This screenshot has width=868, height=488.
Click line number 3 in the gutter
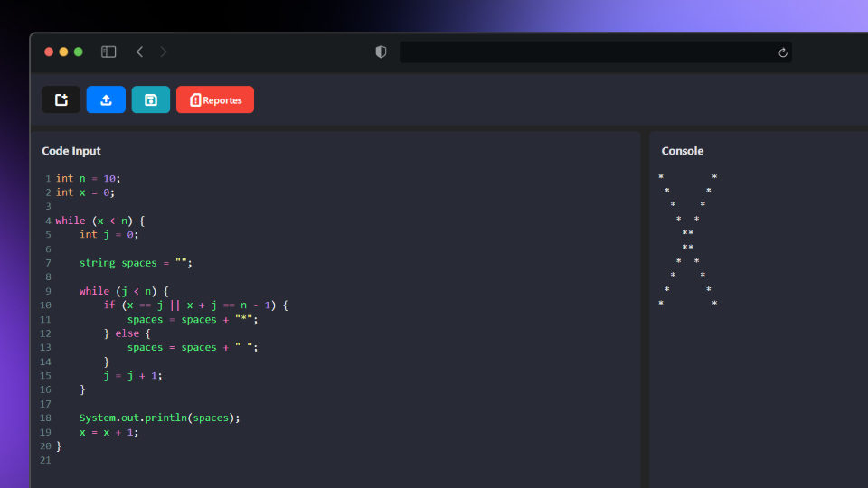[48, 206]
